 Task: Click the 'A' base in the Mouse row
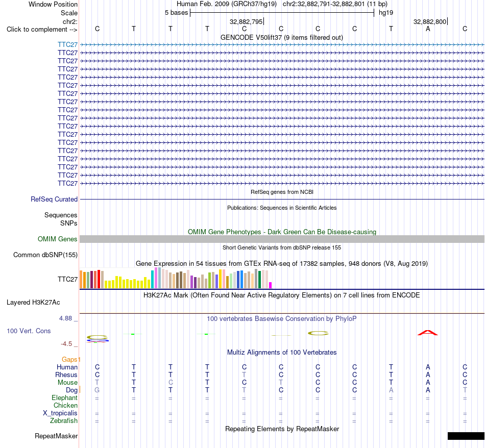pyautogui.click(x=428, y=383)
